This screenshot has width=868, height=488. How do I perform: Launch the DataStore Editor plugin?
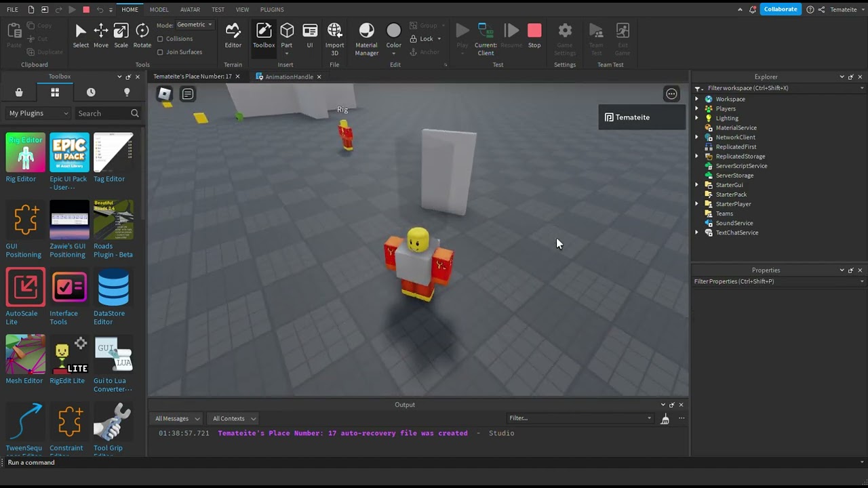(113, 287)
